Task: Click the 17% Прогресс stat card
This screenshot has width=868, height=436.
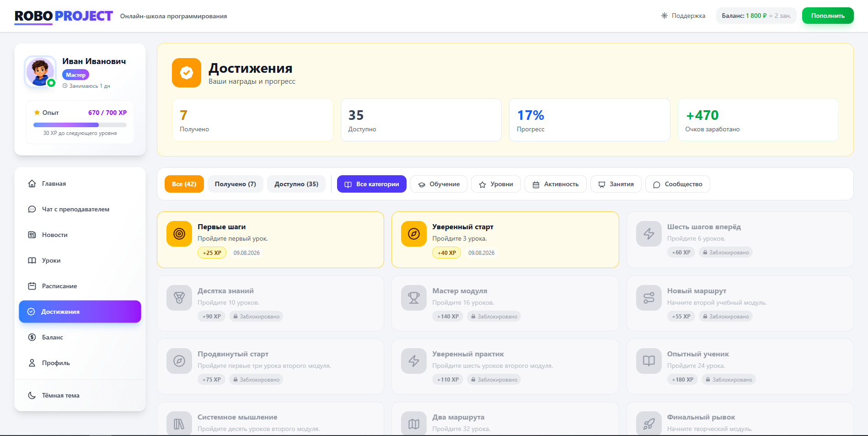Action: click(589, 120)
